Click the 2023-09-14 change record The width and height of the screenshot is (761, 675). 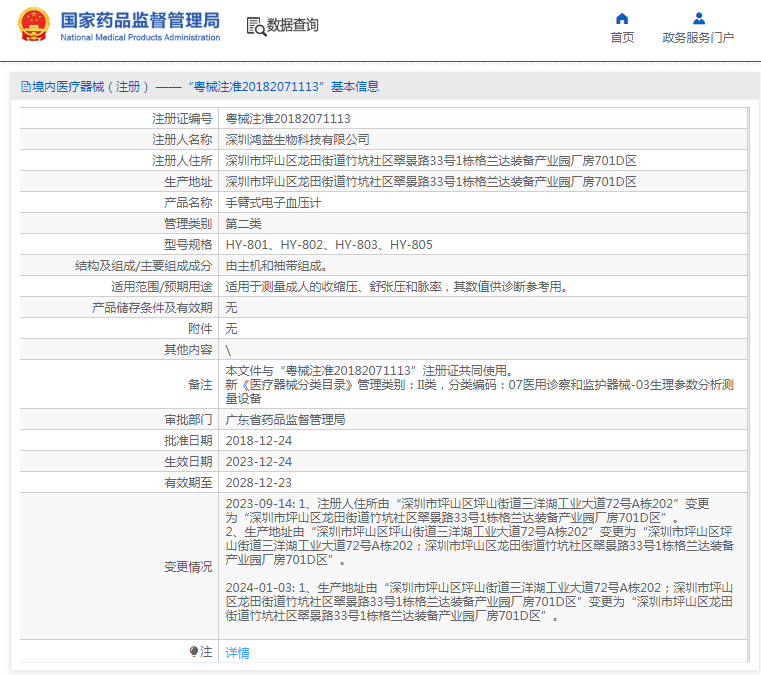[x=480, y=532]
